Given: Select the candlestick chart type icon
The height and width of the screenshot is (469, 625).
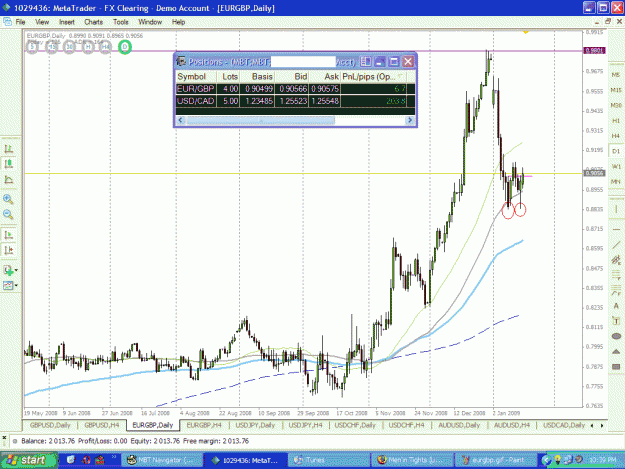Looking at the screenshot, I should point(8,164).
